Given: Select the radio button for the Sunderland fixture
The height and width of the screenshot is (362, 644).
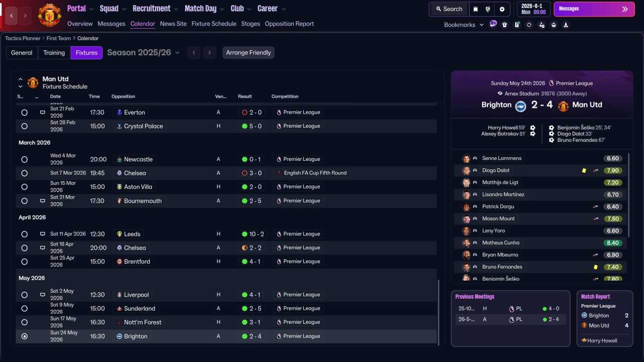Looking at the screenshot, I should (24, 308).
